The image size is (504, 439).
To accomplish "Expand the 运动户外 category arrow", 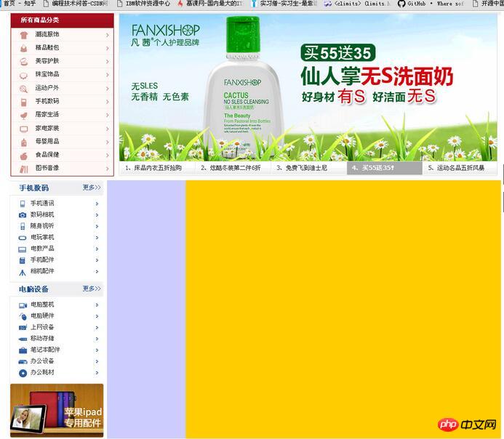I will [108, 89].
